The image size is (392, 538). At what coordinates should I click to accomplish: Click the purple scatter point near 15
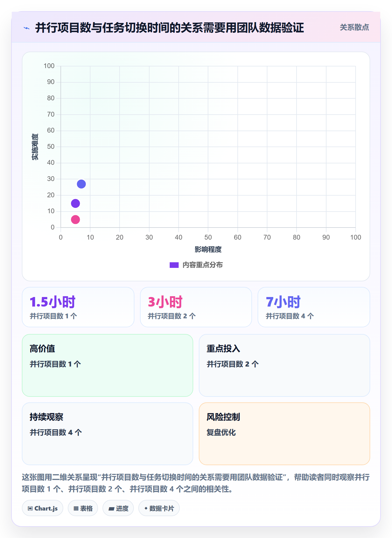point(75,203)
